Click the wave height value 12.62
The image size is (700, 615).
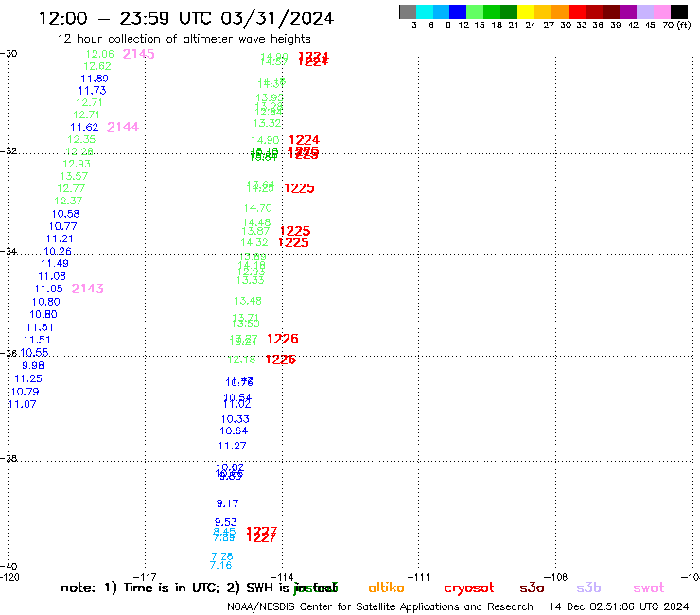tap(97, 66)
